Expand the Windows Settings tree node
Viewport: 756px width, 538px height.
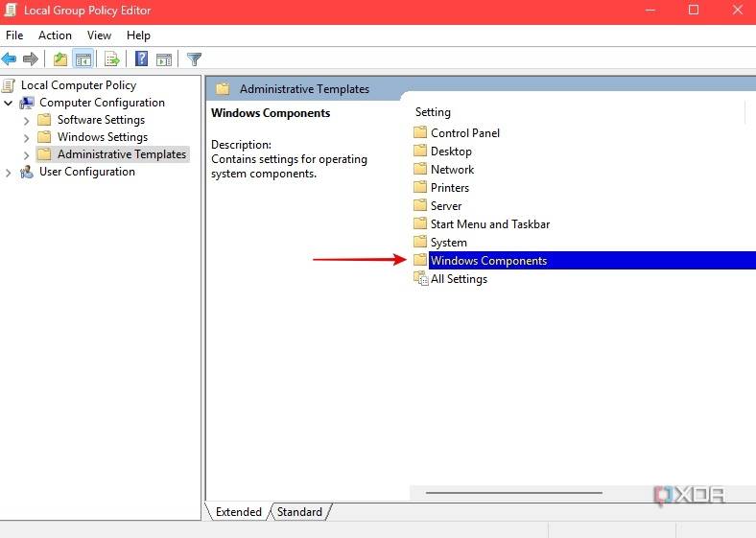[27, 138]
